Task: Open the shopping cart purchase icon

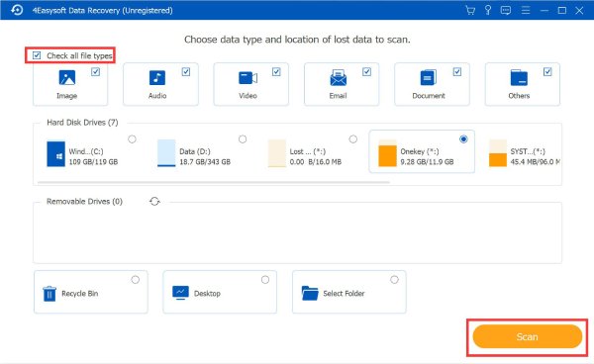Action: pos(470,10)
